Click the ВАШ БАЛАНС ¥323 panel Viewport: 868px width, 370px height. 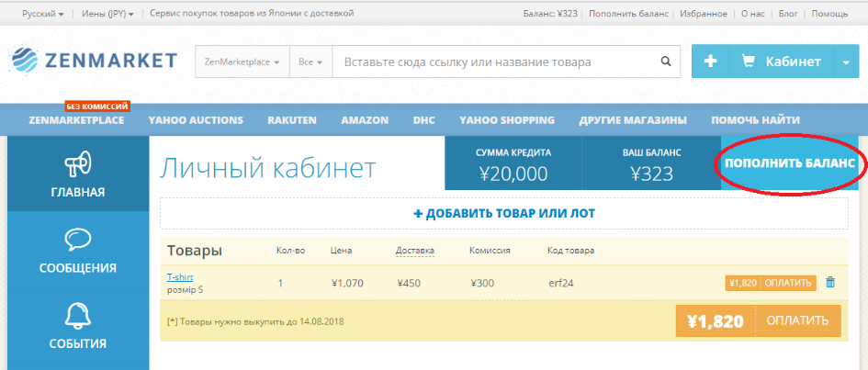click(x=651, y=163)
